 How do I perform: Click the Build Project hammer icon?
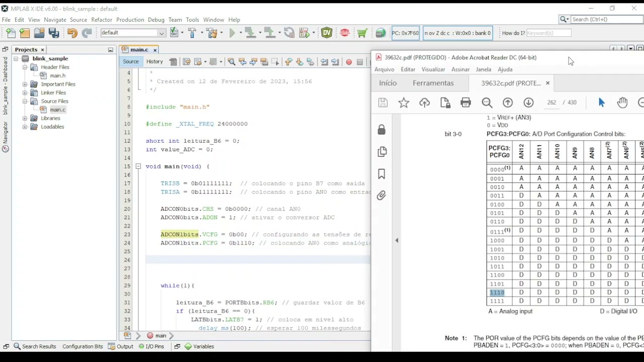coord(192,33)
